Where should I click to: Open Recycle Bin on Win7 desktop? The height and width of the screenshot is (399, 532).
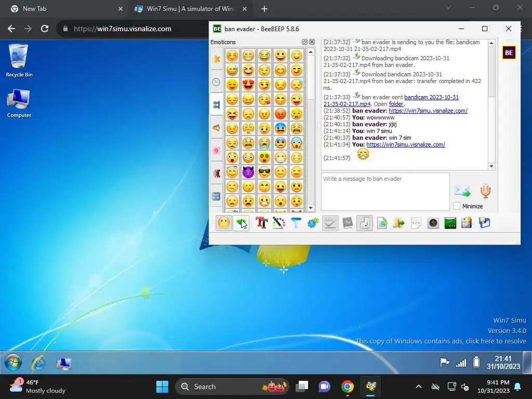[x=19, y=60]
